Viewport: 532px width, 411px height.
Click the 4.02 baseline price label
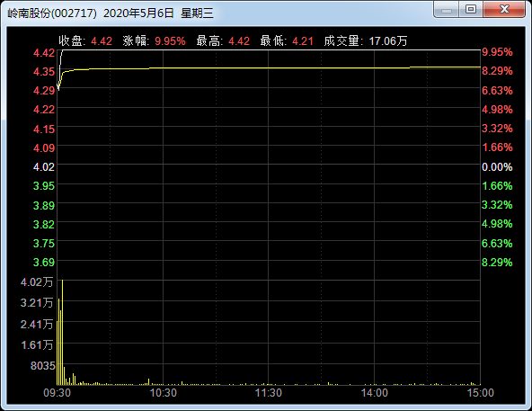pyautogui.click(x=44, y=166)
